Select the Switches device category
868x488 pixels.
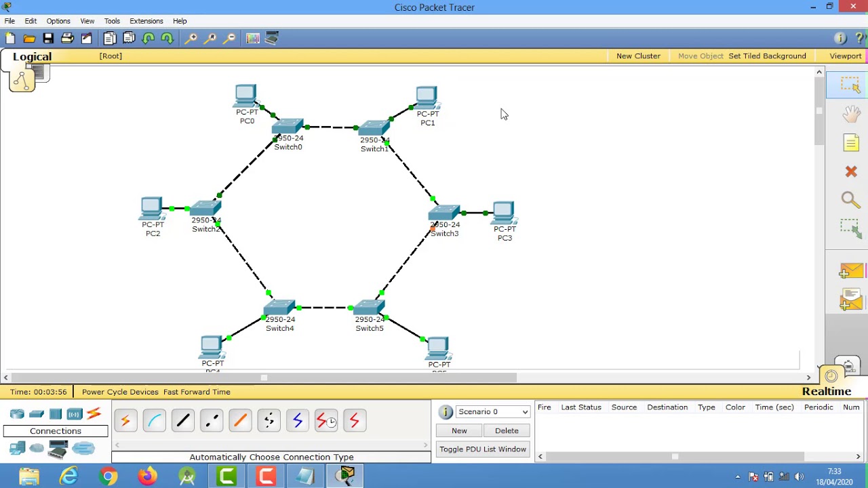coord(37,414)
